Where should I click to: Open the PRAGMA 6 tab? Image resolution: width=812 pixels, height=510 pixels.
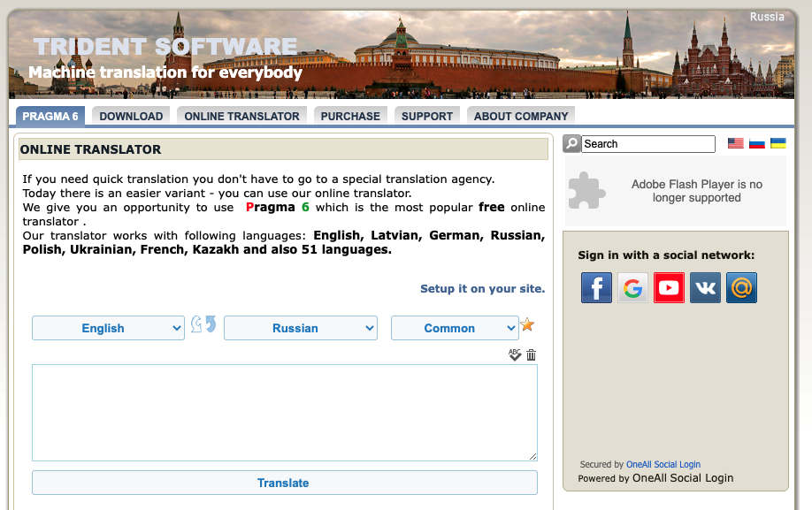coord(50,117)
